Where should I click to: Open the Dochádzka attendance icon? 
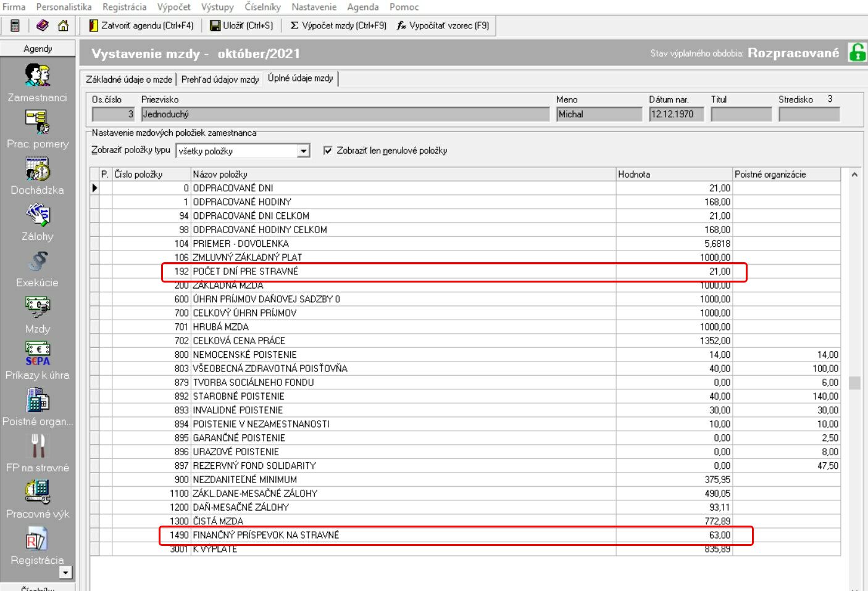[x=37, y=169]
